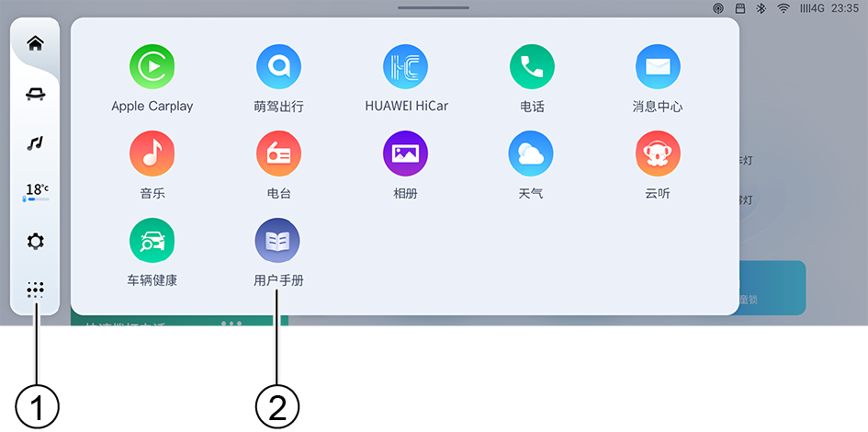
Task: Open the Apple Carplay app
Action: [152, 67]
